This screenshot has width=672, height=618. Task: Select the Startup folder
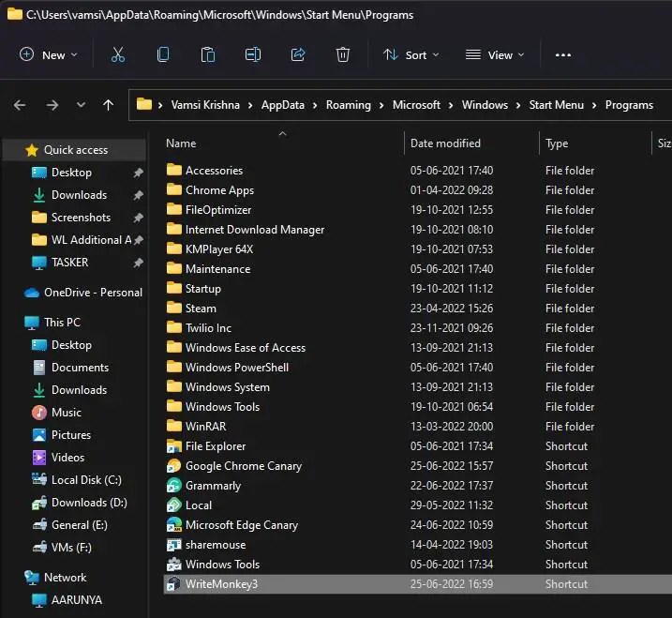point(202,289)
